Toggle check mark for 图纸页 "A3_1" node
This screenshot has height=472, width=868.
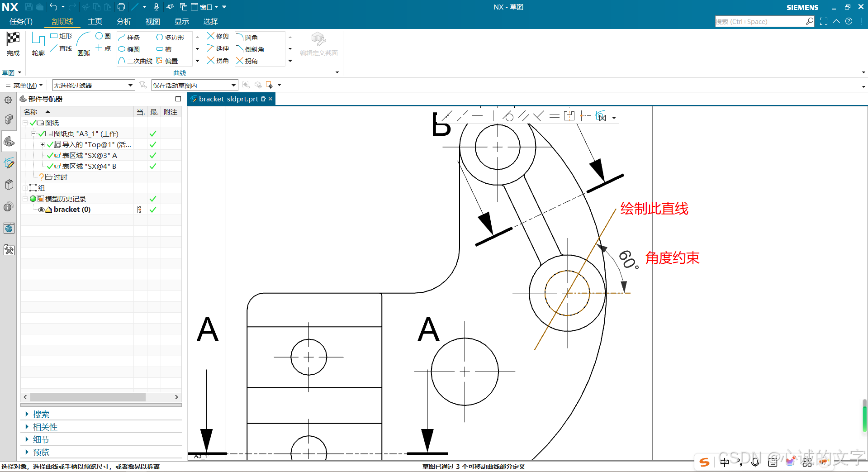click(41, 133)
